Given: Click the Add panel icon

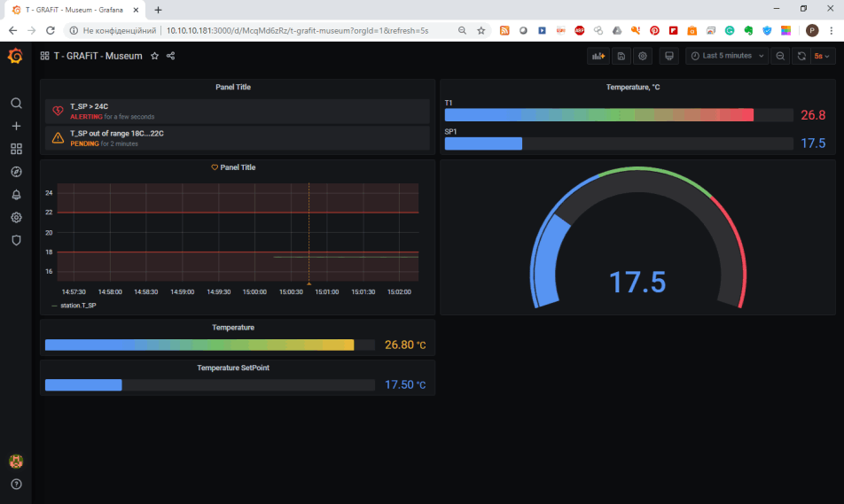Looking at the screenshot, I should tap(598, 56).
